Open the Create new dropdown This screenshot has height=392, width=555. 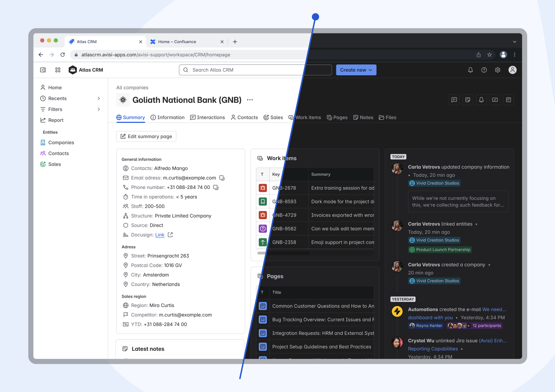(x=356, y=70)
